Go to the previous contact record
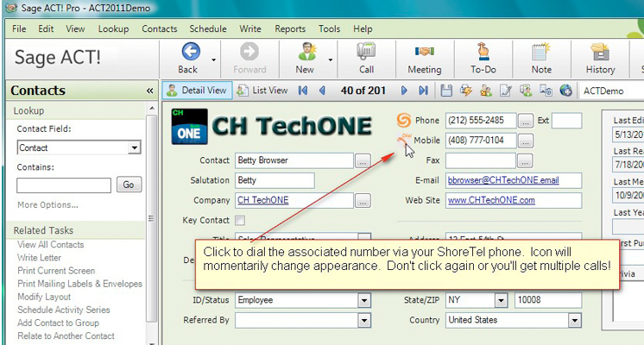Viewport: 644px width, 345px height. [x=322, y=91]
